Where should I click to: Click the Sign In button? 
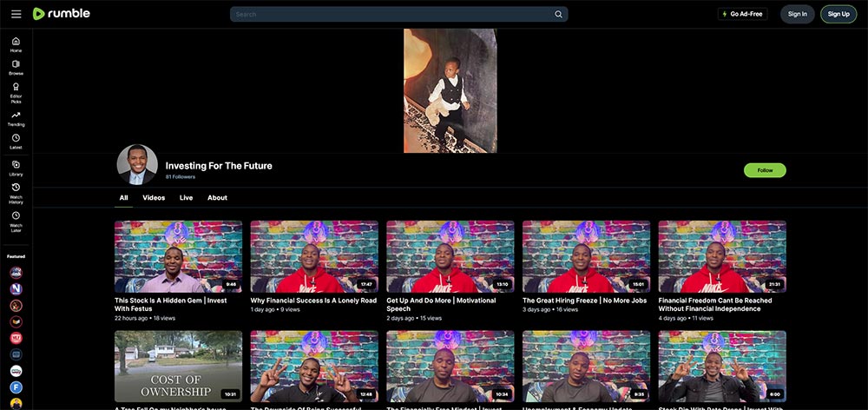(797, 14)
